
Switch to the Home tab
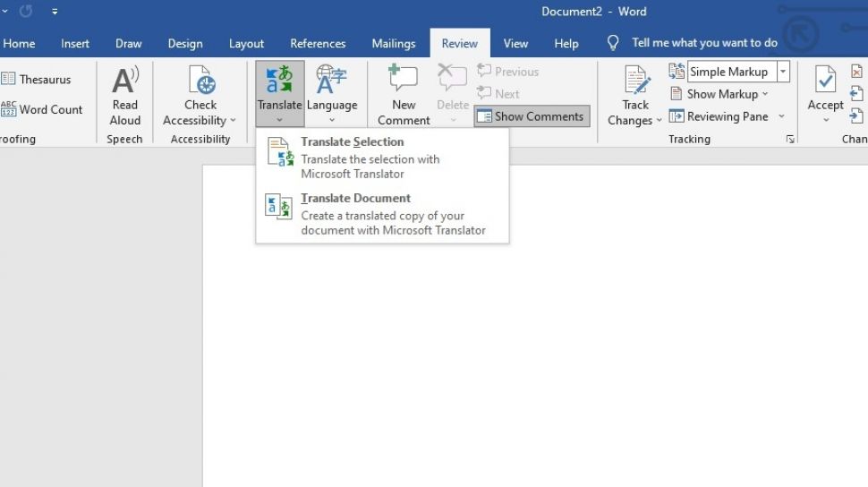[19, 43]
